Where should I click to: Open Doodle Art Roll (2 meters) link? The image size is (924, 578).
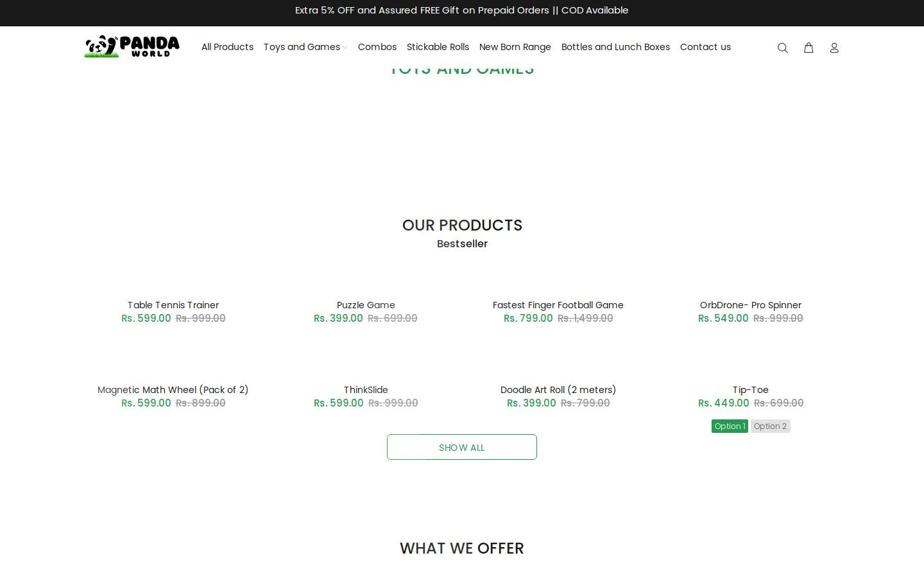(x=558, y=390)
